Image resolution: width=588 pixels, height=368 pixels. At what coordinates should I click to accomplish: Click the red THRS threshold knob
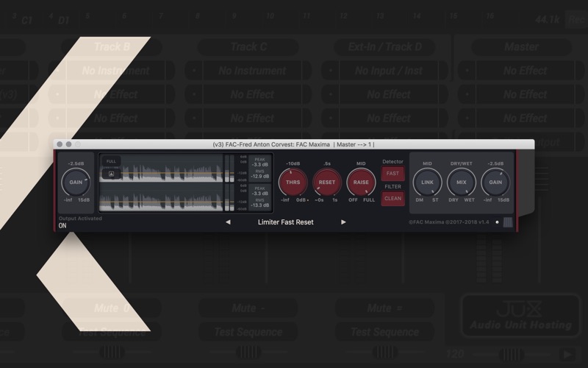coord(293,182)
